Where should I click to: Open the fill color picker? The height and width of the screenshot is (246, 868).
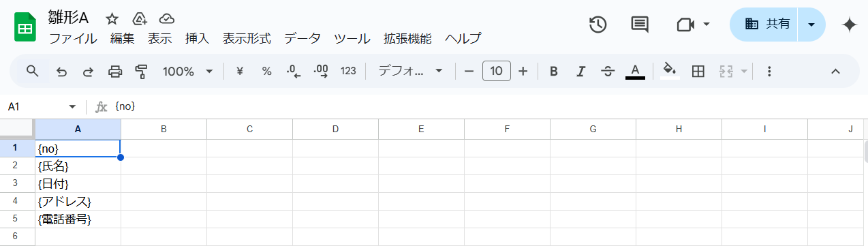tap(670, 71)
